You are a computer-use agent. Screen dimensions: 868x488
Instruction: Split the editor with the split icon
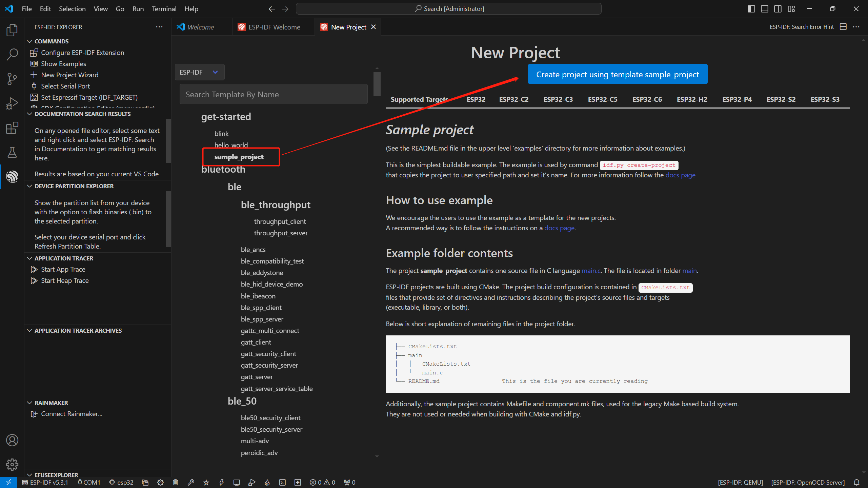[x=843, y=27]
